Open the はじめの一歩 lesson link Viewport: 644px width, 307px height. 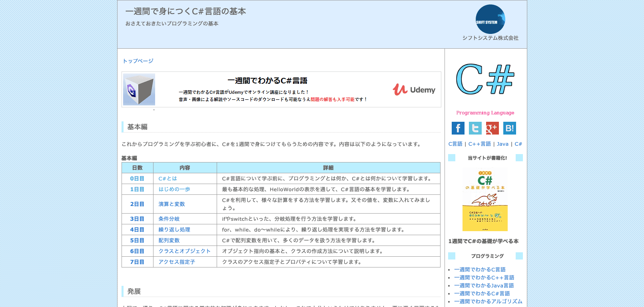tap(174, 190)
